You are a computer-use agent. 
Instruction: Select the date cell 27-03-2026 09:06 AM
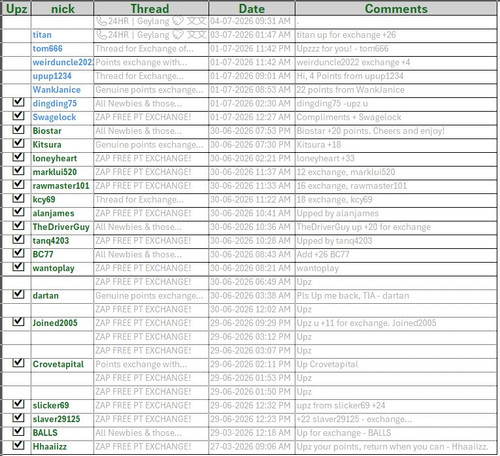(x=252, y=447)
